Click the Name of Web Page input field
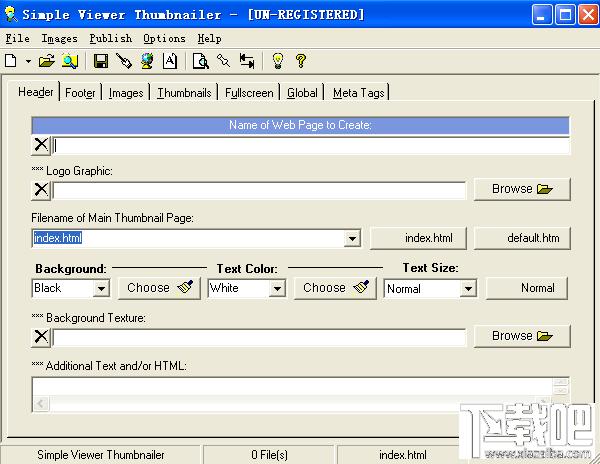The height and width of the screenshot is (464, 600). click(311, 146)
